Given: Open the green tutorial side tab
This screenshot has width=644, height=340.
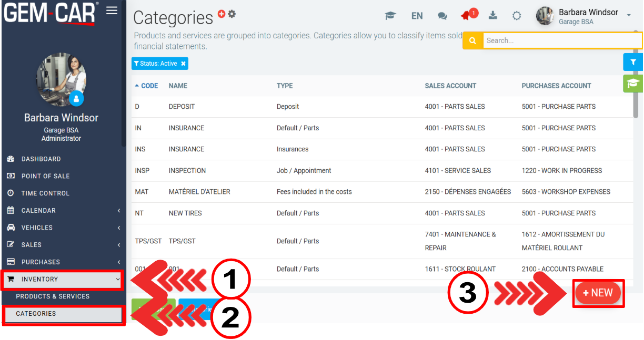Looking at the screenshot, I should point(633,83).
